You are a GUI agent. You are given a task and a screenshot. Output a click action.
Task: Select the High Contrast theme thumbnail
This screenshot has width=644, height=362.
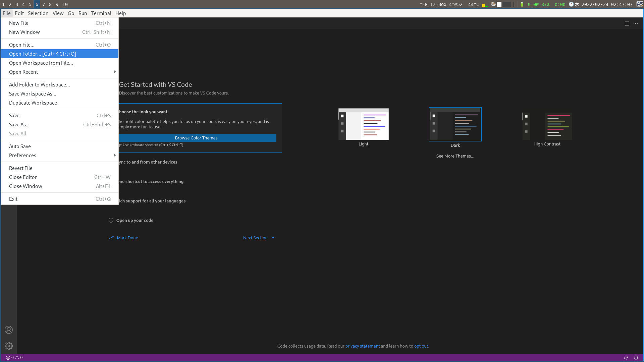coord(547,126)
